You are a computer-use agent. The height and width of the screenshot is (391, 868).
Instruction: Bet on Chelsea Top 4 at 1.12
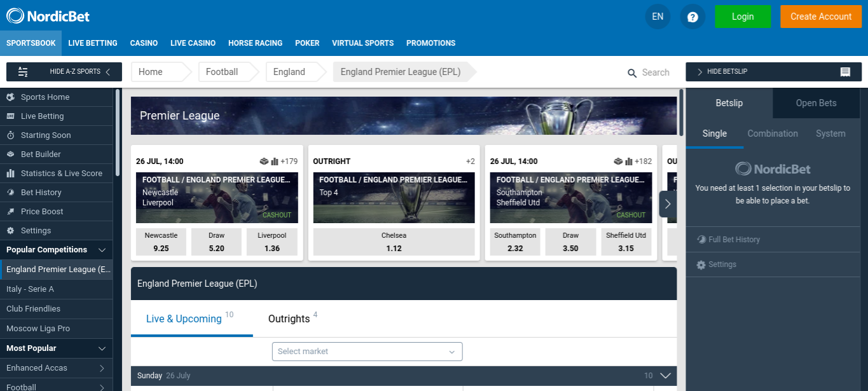(x=394, y=242)
